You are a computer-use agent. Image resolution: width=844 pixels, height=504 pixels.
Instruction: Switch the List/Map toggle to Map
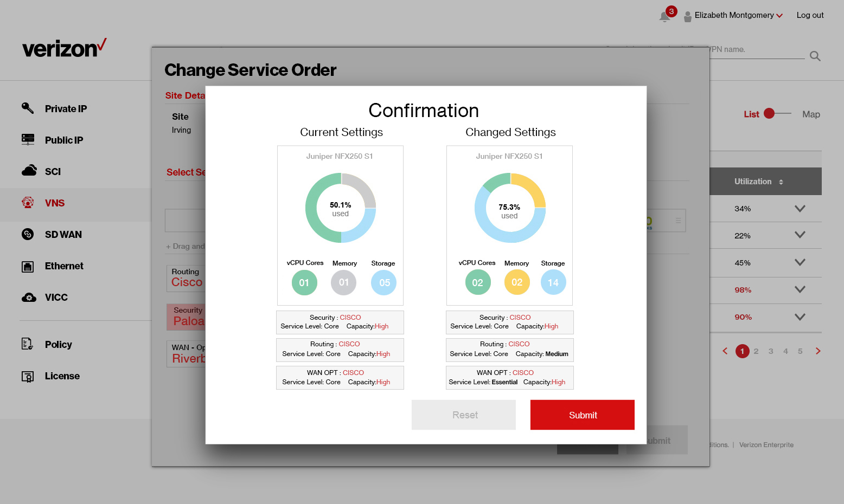(811, 114)
